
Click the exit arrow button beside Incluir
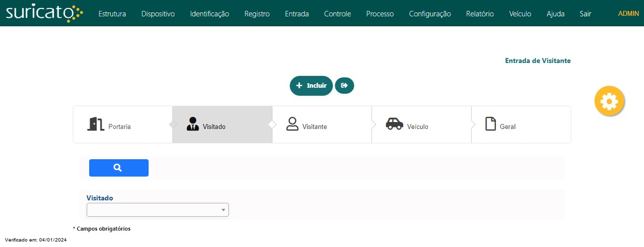(x=344, y=85)
